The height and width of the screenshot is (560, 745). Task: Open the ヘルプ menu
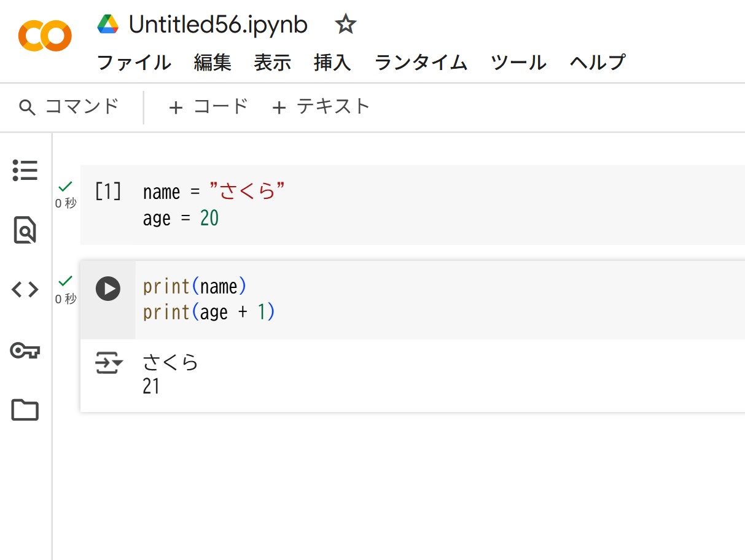point(598,63)
